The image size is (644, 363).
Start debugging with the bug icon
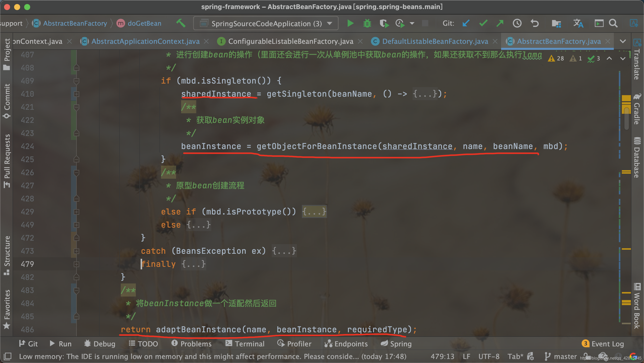pyautogui.click(x=367, y=23)
